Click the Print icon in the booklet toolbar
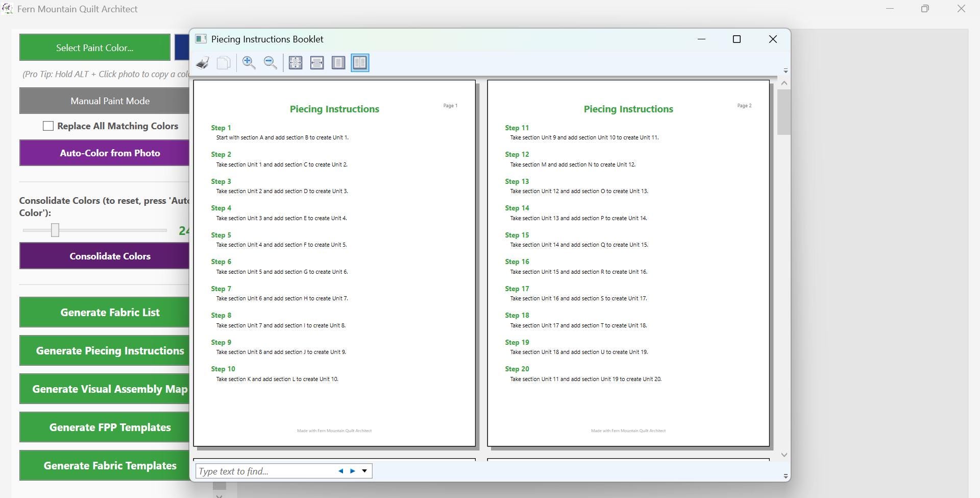The width and height of the screenshot is (980, 498). click(203, 63)
